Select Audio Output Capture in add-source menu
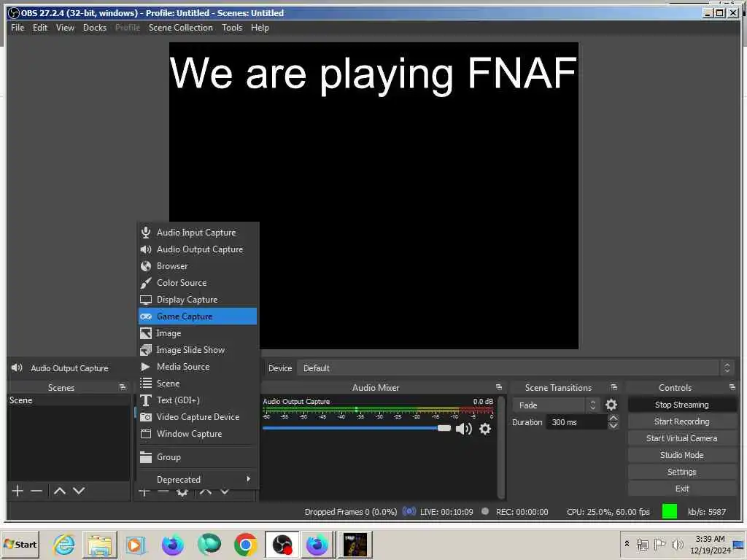 point(197,249)
